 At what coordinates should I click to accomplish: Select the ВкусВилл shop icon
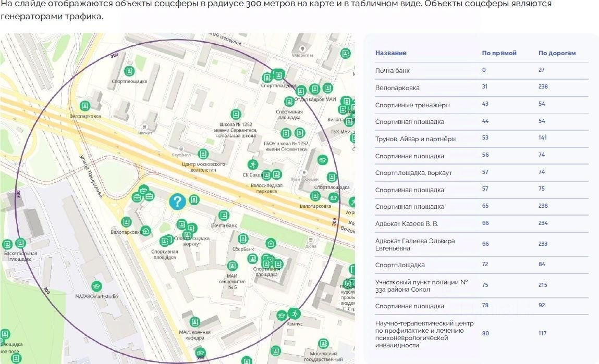click(x=181, y=149)
